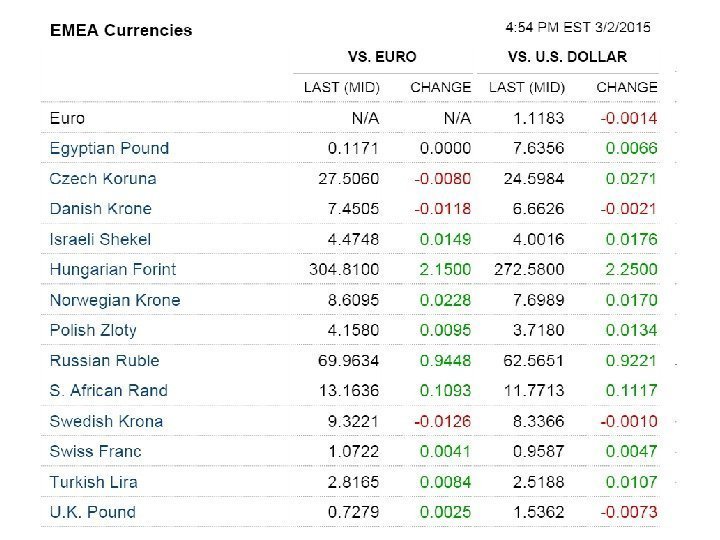Click the Euro row label
Image resolution: width=720 pixels, height=540 pixels.
click(x=67, y=118)
